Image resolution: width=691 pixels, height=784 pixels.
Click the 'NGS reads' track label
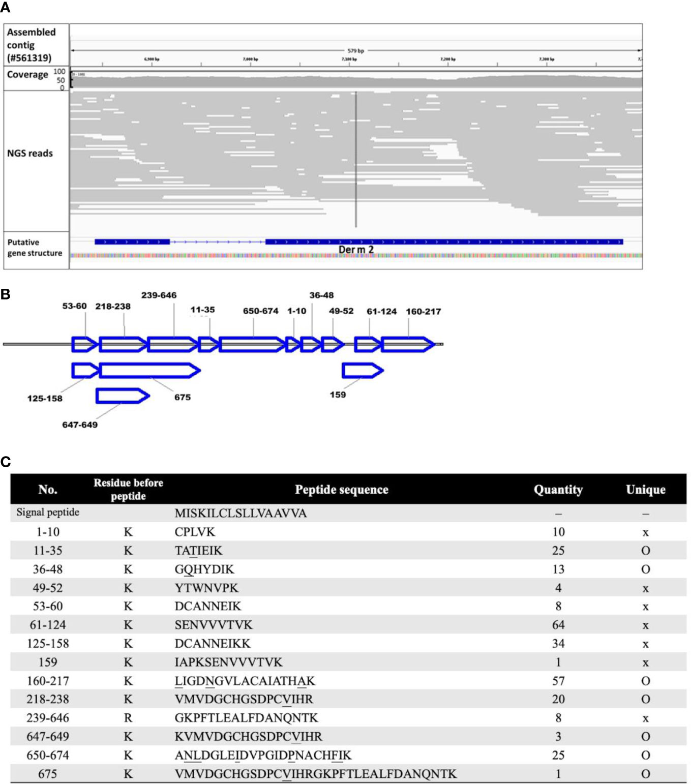[x=29, y=153]
